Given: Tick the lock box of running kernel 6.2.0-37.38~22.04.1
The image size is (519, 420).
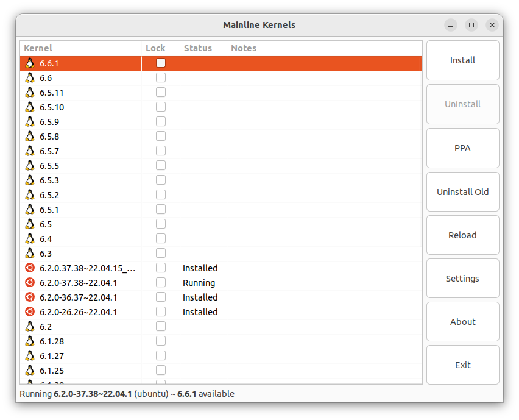Looking at the screenshot, I should point(161,282).
